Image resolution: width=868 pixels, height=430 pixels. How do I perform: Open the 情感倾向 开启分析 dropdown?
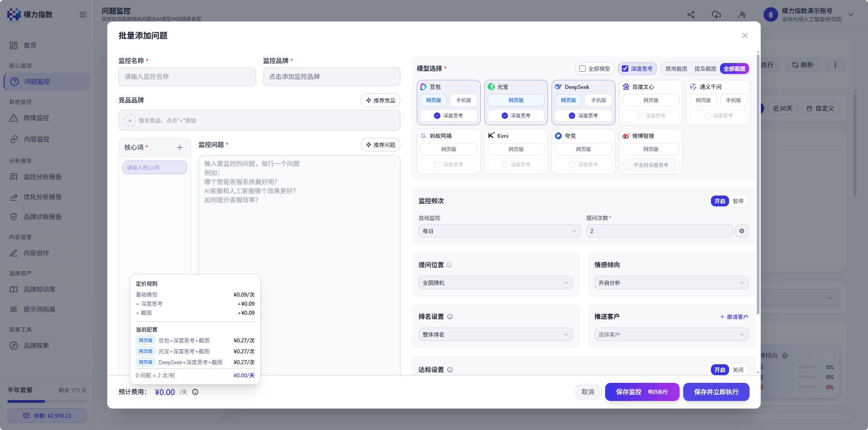click(x=671, y=283)
